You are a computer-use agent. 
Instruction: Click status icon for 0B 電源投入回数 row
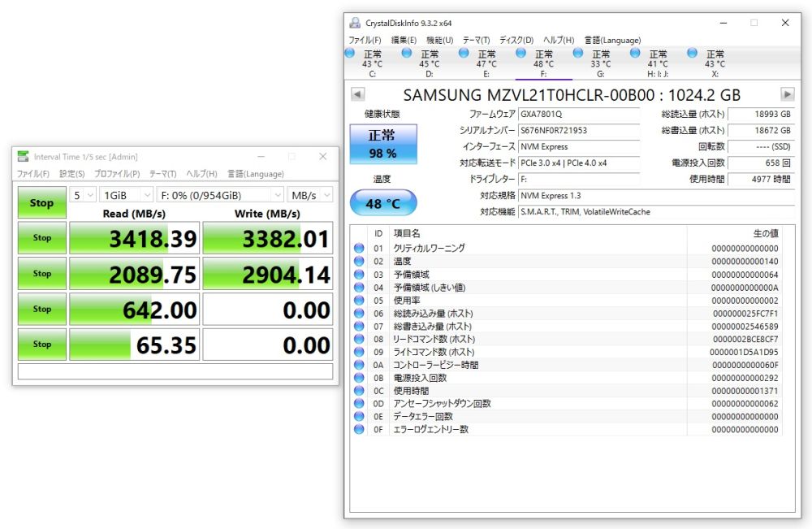[359, 378]
